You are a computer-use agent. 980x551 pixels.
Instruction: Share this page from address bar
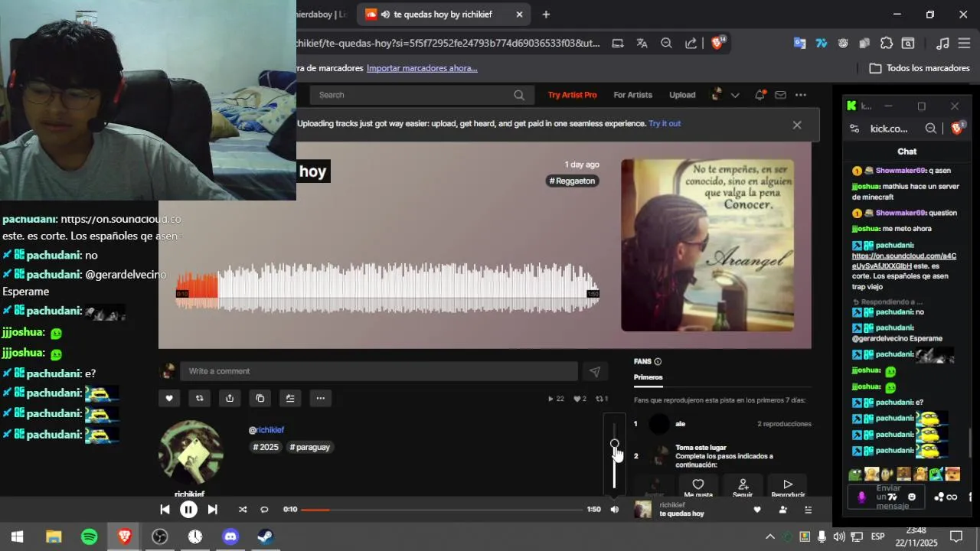coord(691,43)
